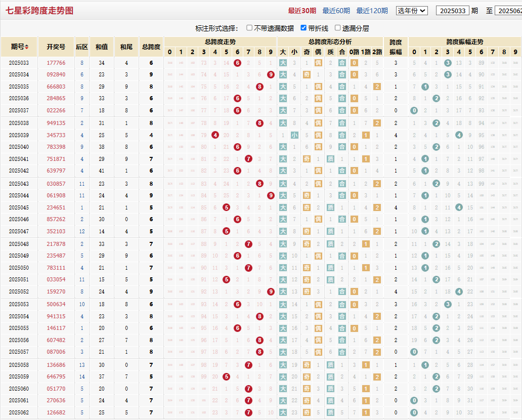Click teal ball 3 in row 2025033
The image size is (522, 420).
448,63
